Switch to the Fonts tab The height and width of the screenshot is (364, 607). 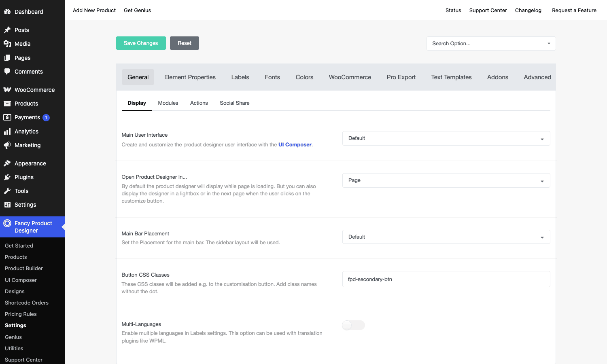pyautogui.click(x=272, y=77)
